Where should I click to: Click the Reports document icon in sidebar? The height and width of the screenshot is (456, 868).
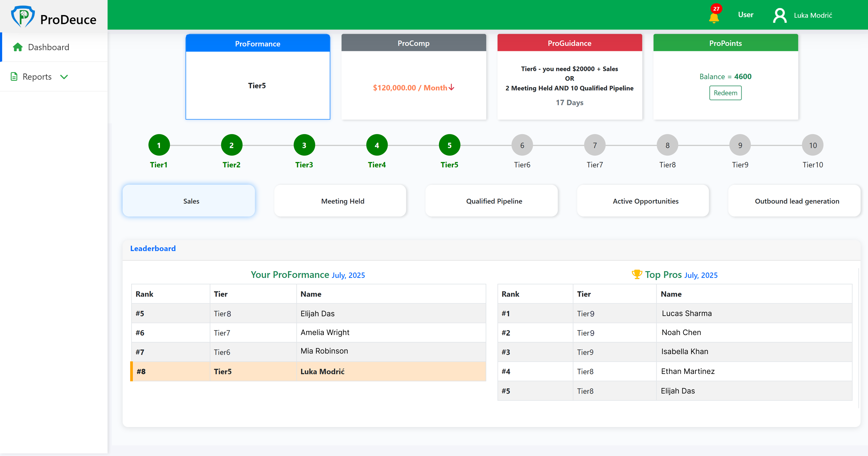pyautogui.click(x=14, y=76)
